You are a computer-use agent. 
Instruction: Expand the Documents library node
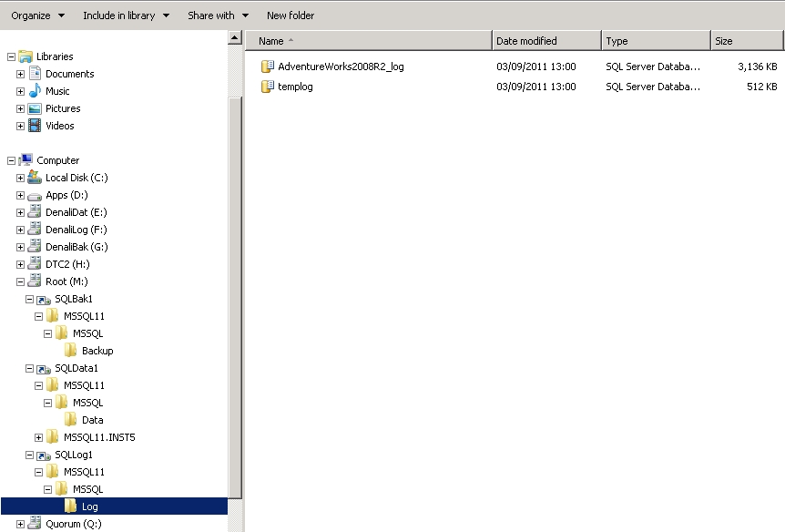[20, 74]
